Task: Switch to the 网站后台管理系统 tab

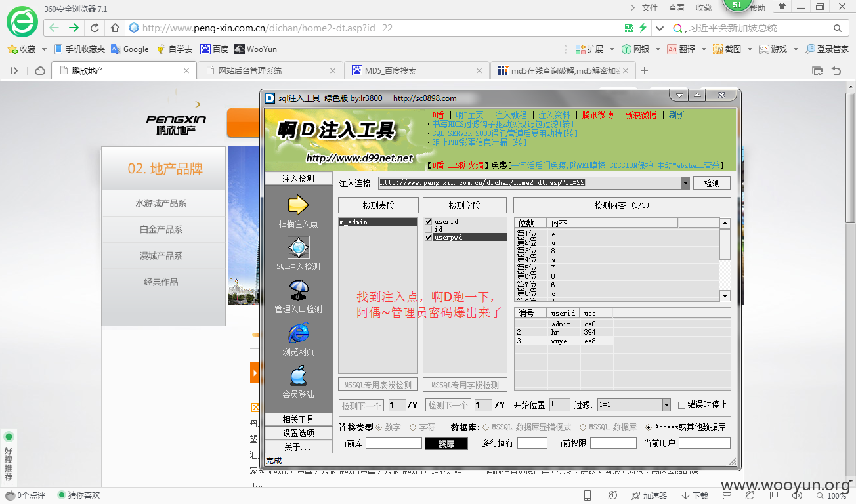Action: pos(270,70)
